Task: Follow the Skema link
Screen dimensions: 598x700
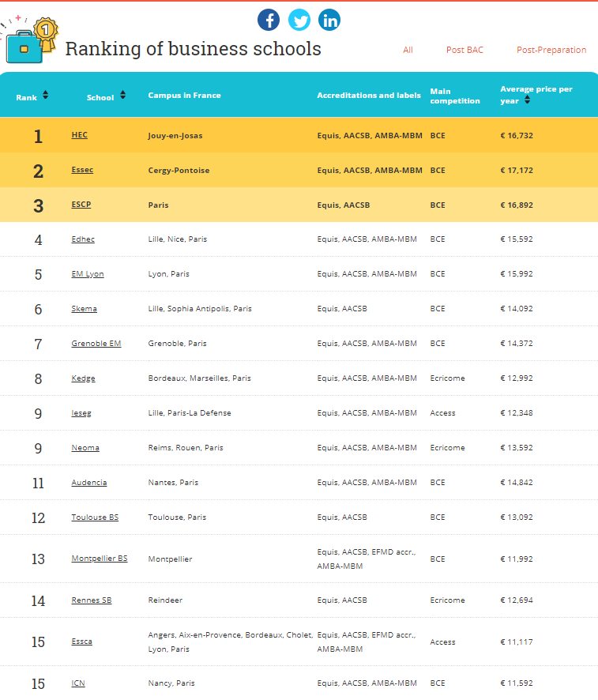Action: (84, 309)
